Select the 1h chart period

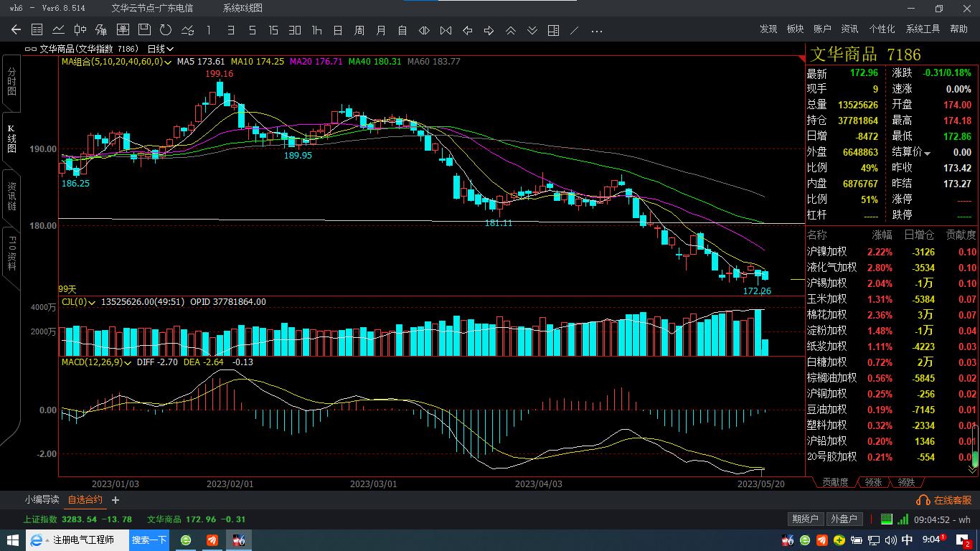click(x=316, y=30)
